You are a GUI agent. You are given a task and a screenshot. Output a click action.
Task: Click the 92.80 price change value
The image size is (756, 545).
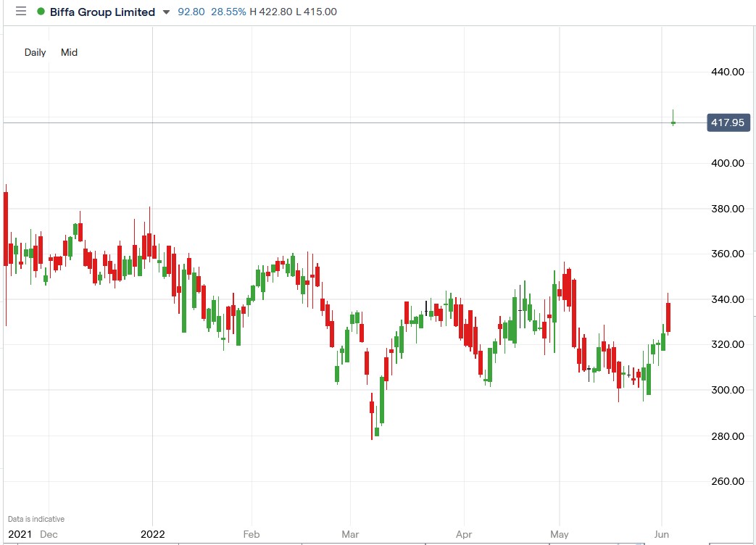pyautogui.click(x=191, y=12)
